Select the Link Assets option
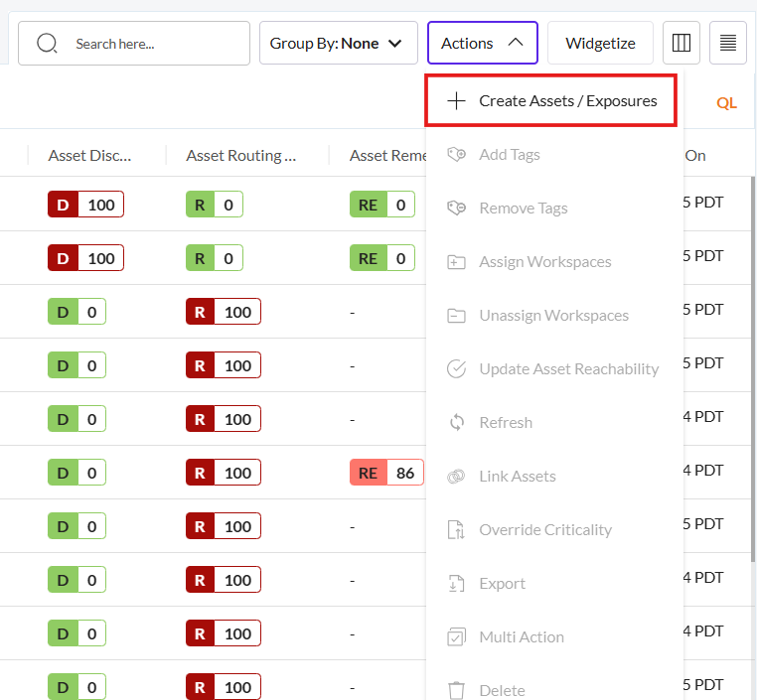The width and height of the screenshot is (757, 700). 554,477
